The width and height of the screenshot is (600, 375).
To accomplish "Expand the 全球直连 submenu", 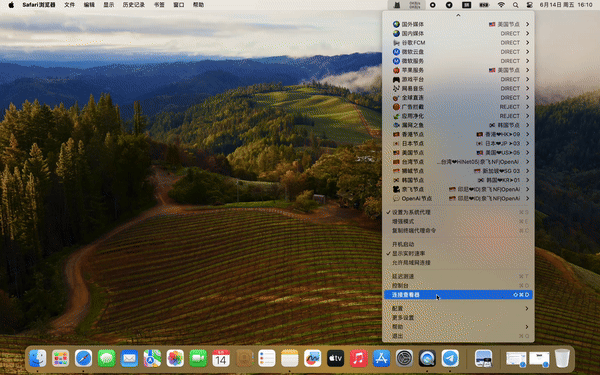I will coord(458,98).
